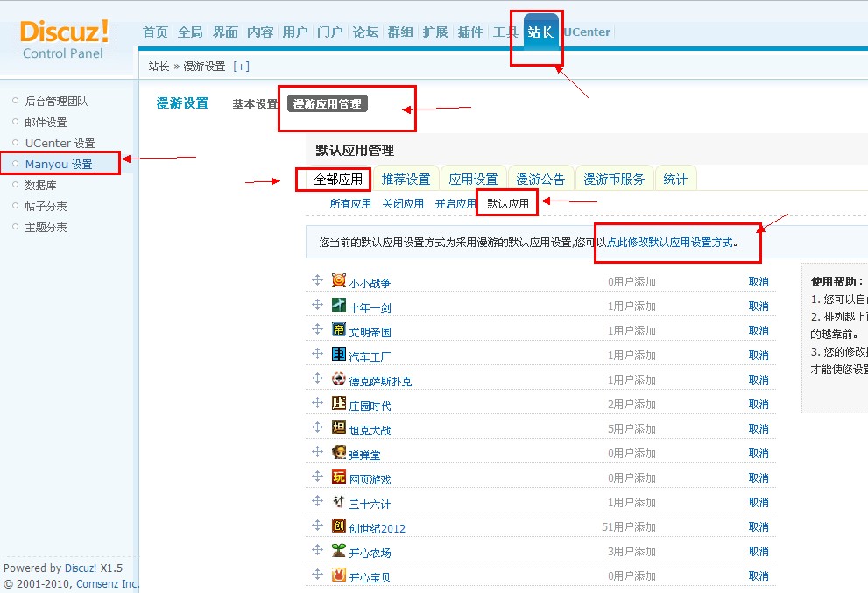Show the 关闭应用 filter

pyautogui.click(x=403, y=204)
